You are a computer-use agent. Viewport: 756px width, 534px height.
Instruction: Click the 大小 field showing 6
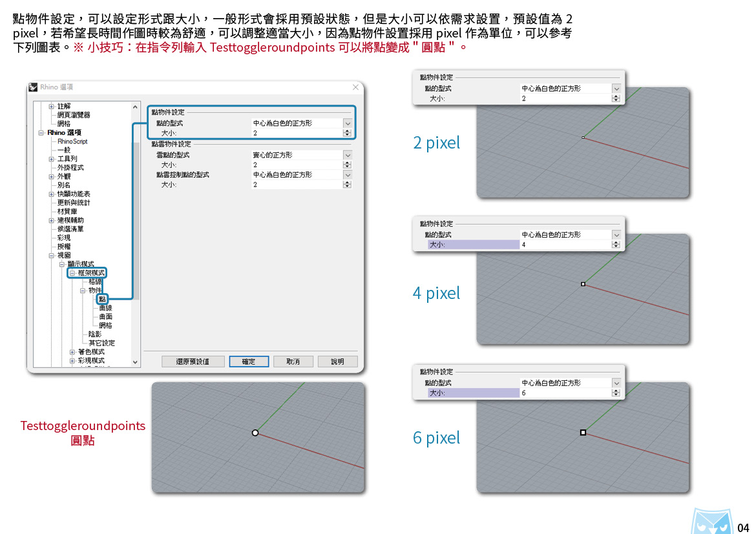pos(565,393)
